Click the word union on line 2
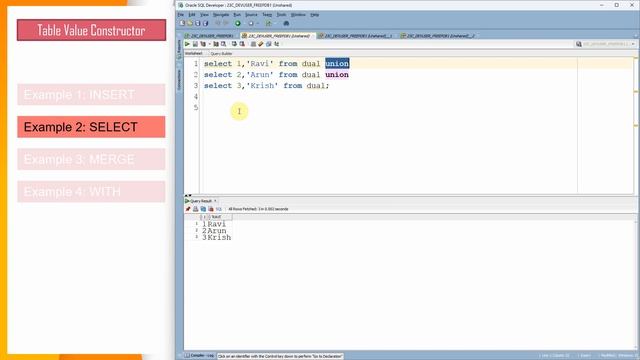 click(x=337, y=75)
